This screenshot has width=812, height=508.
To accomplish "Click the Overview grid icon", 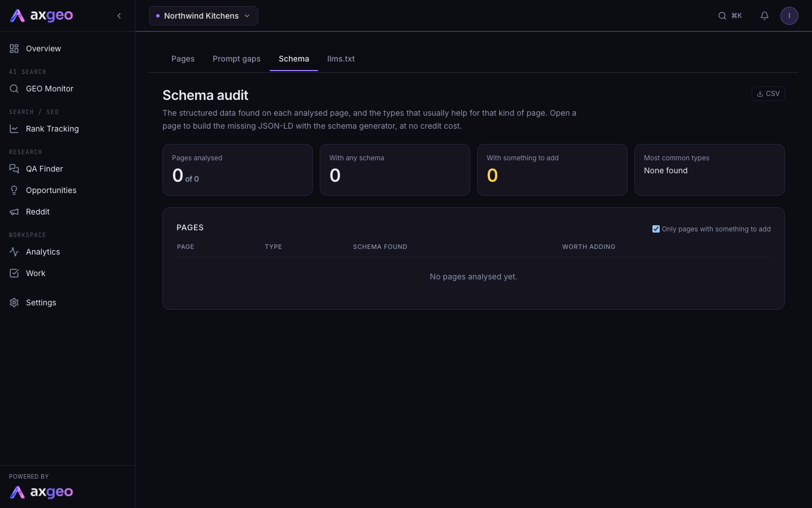I will click(14, 49).
